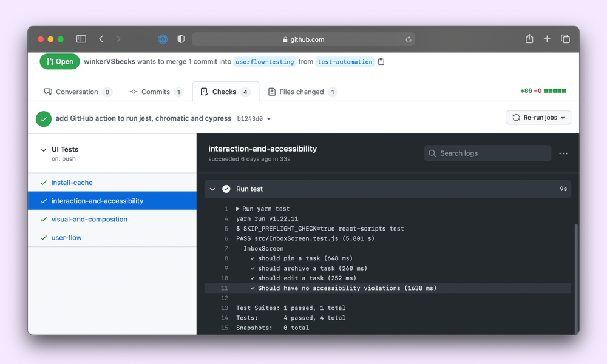607x364 pixels.
Task: Open a new tab with plus icon
Action: pyautogui.click(x=547, y=39)
